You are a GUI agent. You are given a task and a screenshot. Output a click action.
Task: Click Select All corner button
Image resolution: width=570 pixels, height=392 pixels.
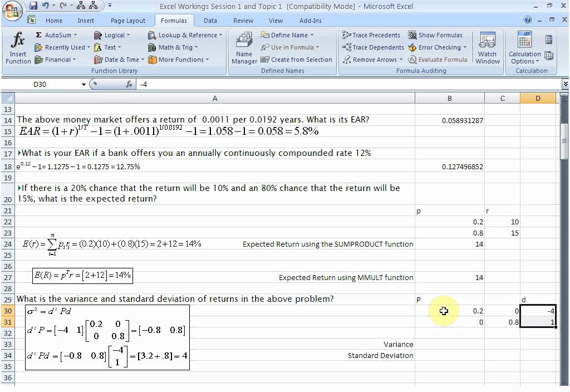point(8,98)
